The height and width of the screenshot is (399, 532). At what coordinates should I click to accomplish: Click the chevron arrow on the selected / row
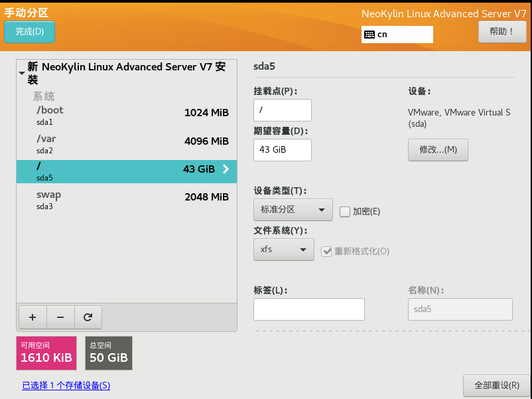click(226, 169)
